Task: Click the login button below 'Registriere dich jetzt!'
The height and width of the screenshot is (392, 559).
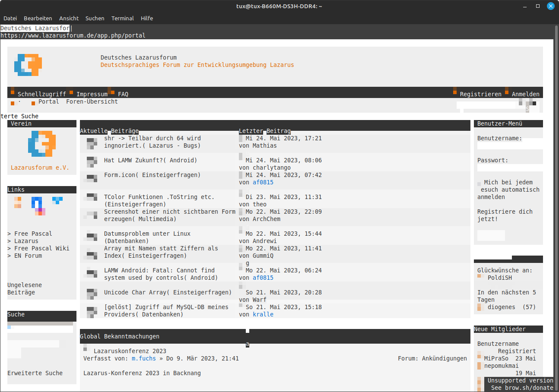Action: coord(491,235)
